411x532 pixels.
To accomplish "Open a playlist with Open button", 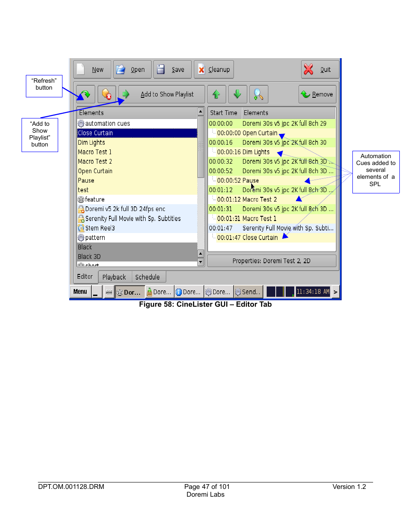I will [x=132, y=69].
